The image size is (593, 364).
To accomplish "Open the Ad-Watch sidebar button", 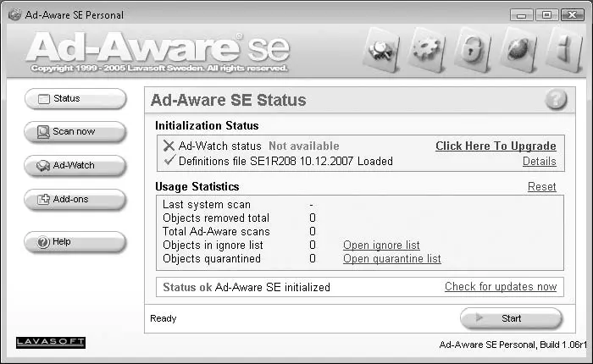I will 75,166.
